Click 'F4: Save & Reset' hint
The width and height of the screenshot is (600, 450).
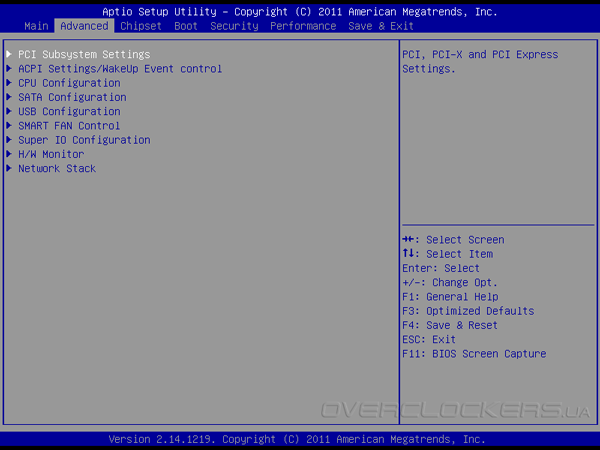point(450,325)
